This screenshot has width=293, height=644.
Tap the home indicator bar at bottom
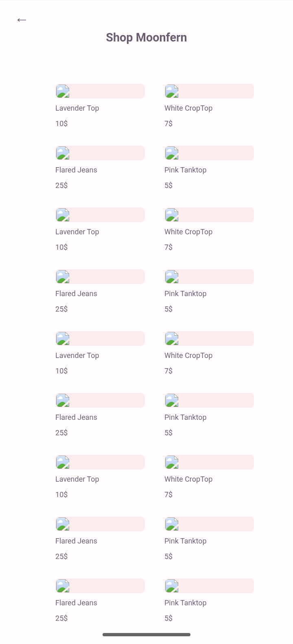[x=146, y=635]
